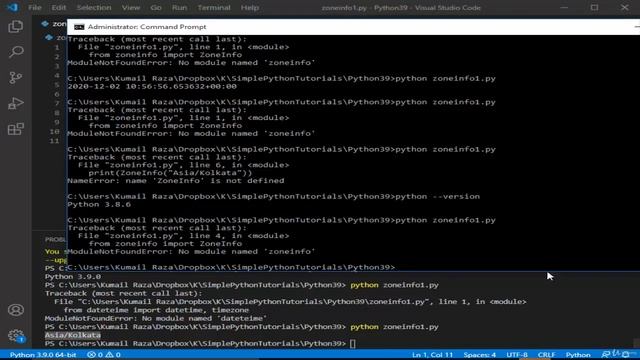Open the Terminal menu
The height and width of the screenshot is (360, 640).
tap(214, 8)
